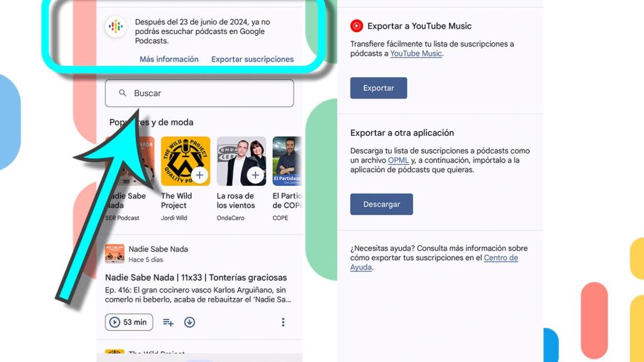Subscribe to The Wild Project plus icon

[x=199, y=175]
